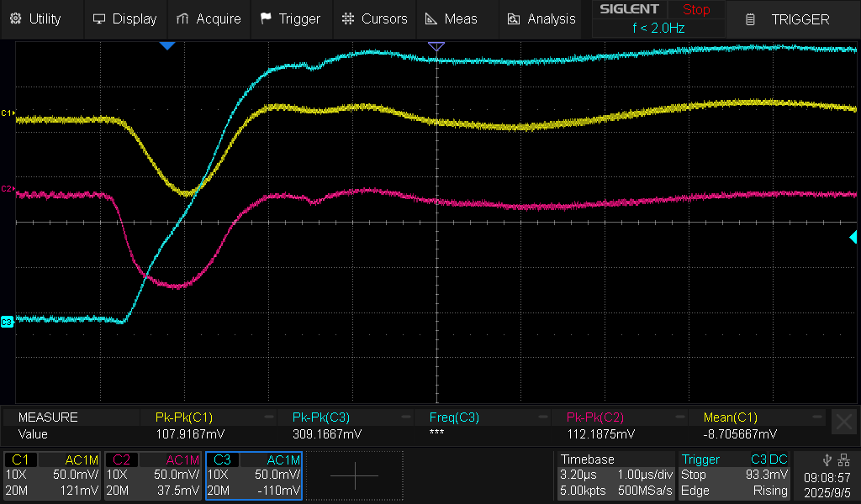
Task: Close the MEASURE panel with X
Action: tap(843, 422)
